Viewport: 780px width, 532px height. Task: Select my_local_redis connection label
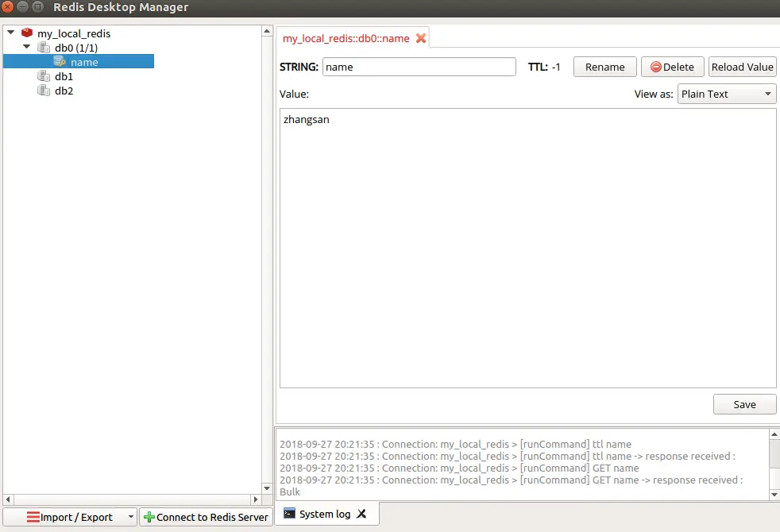[74, 33]
